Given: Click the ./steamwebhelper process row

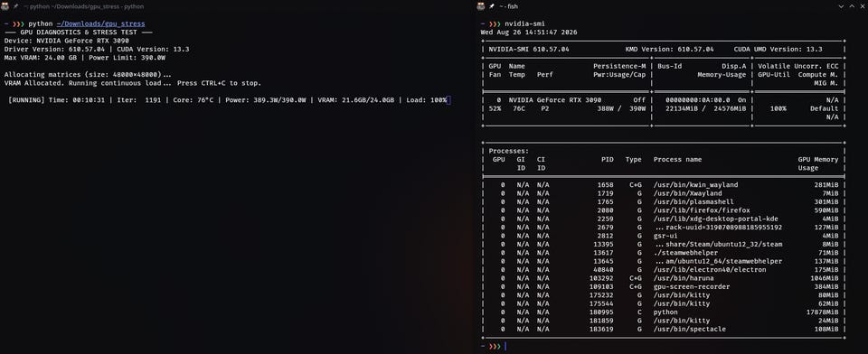Looking at the screenshot, I should click(x=663, y=253).
